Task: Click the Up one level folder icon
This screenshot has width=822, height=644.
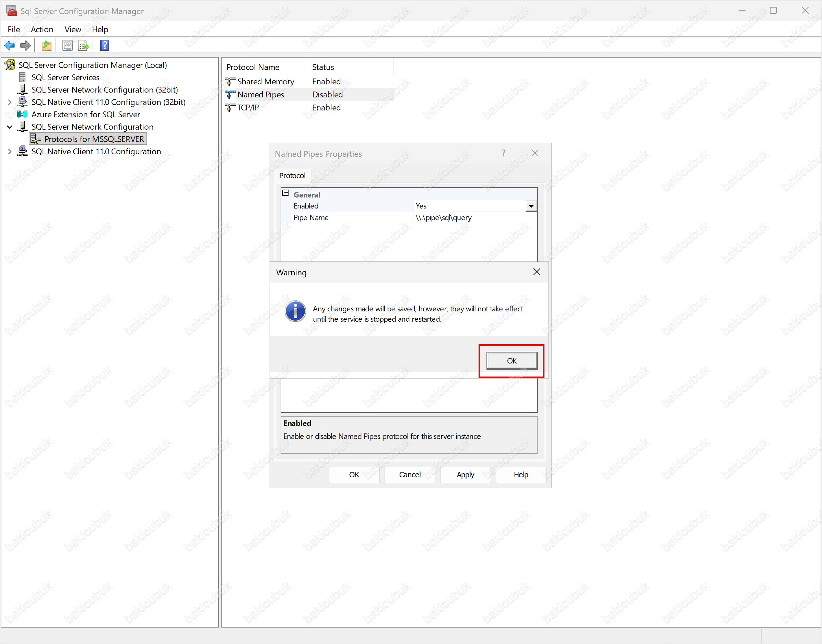Action: pos(46,46)
